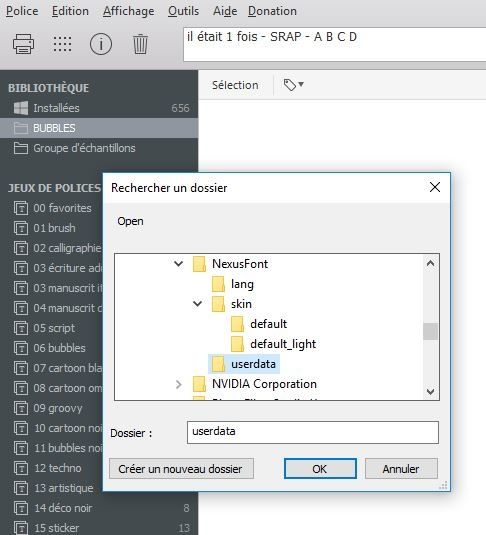
Task: Click Créer un nouveau dossier button
Action: [x=181, y=469]
